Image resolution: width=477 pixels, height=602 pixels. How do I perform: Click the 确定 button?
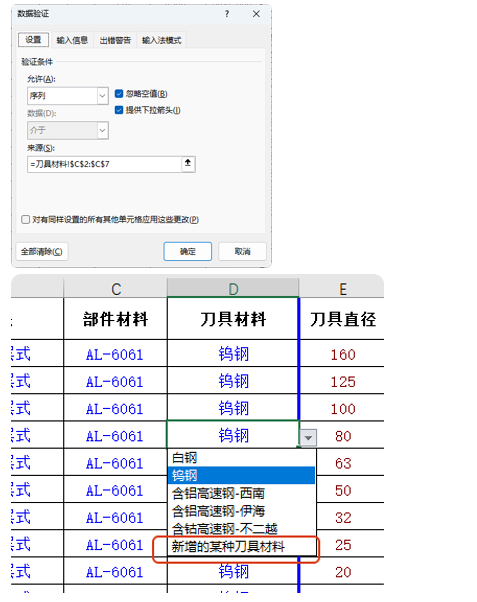[188, 251]
